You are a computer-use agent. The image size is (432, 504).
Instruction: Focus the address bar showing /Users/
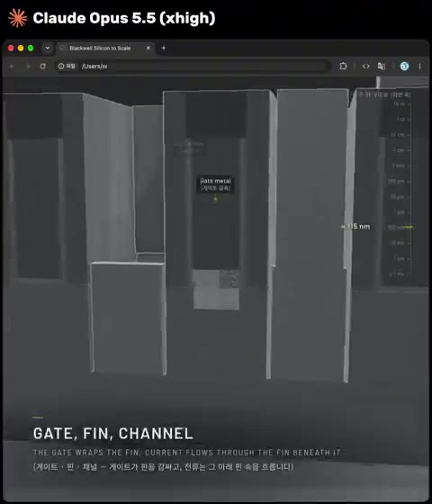tap(193, 67)
